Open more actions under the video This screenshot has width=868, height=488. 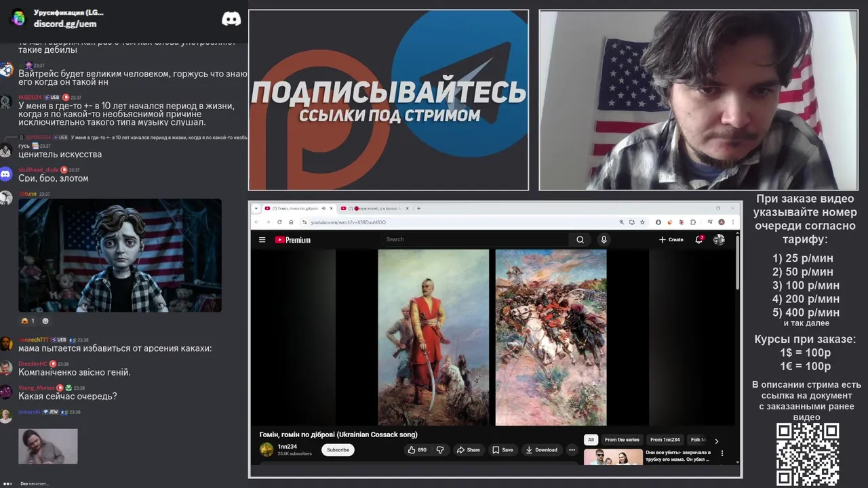click(572, 450)
